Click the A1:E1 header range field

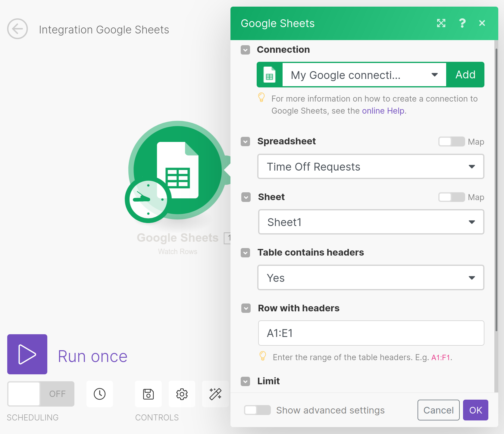(371, 333)
